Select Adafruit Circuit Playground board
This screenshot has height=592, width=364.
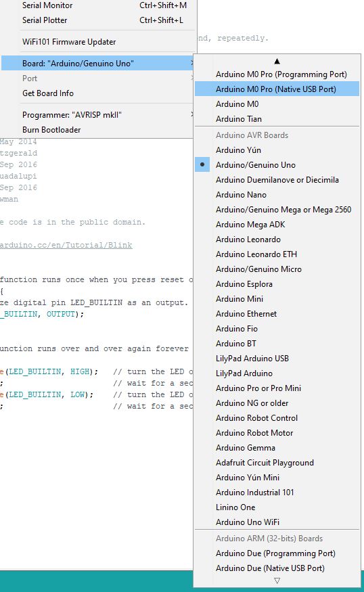[x=277, y=463]
